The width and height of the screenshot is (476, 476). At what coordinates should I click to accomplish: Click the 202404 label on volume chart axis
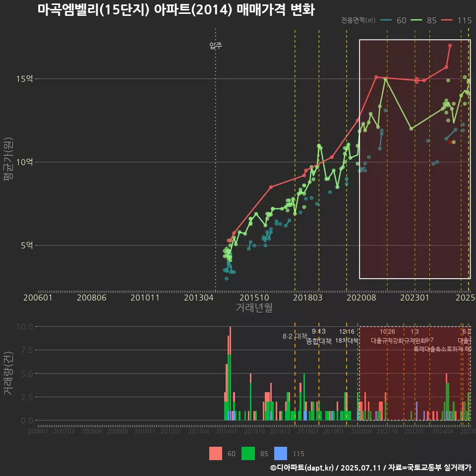[443, 431]
